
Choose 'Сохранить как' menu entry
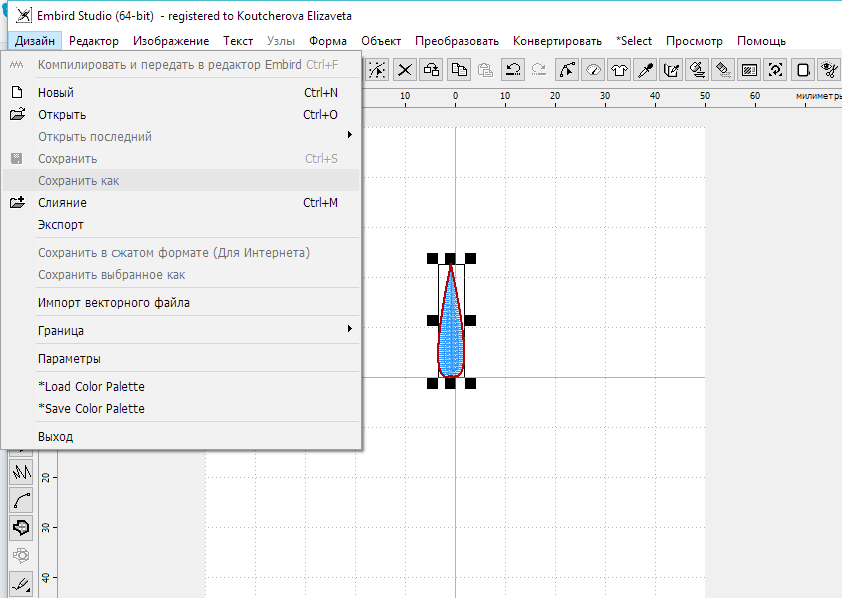pos(181,180)
